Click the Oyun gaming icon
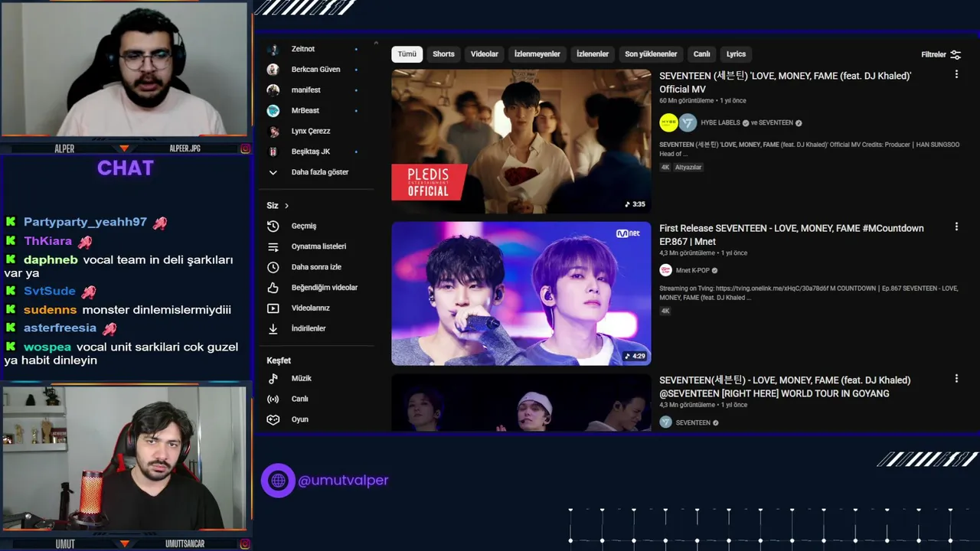The height and width of the screenshot is (551, 980). [273, 419]
